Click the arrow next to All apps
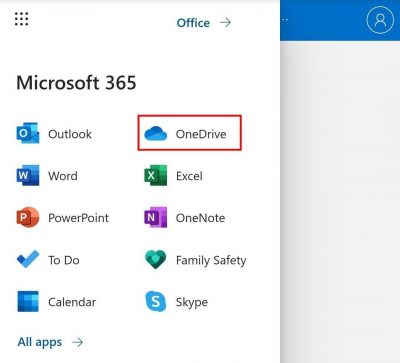The width and height of the screenshot is (400, 363). (x=78, y=342)
